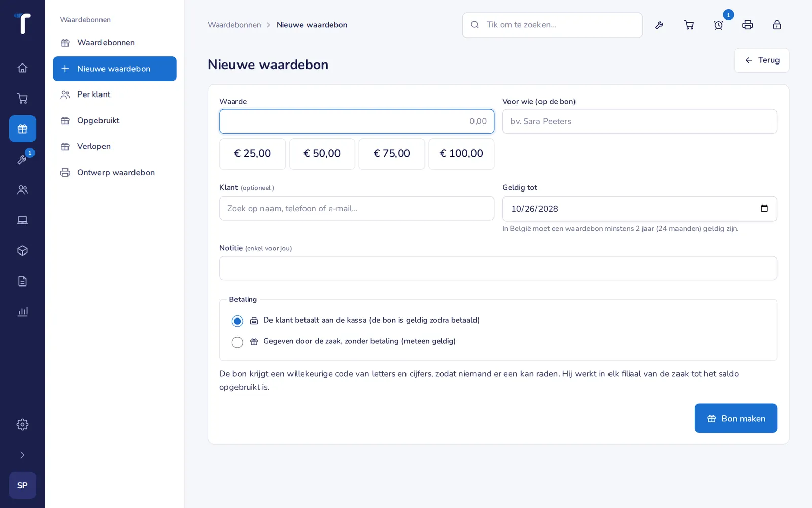Choose the € 75,00 preset value

pyautogui.click(x=392, y=154)
